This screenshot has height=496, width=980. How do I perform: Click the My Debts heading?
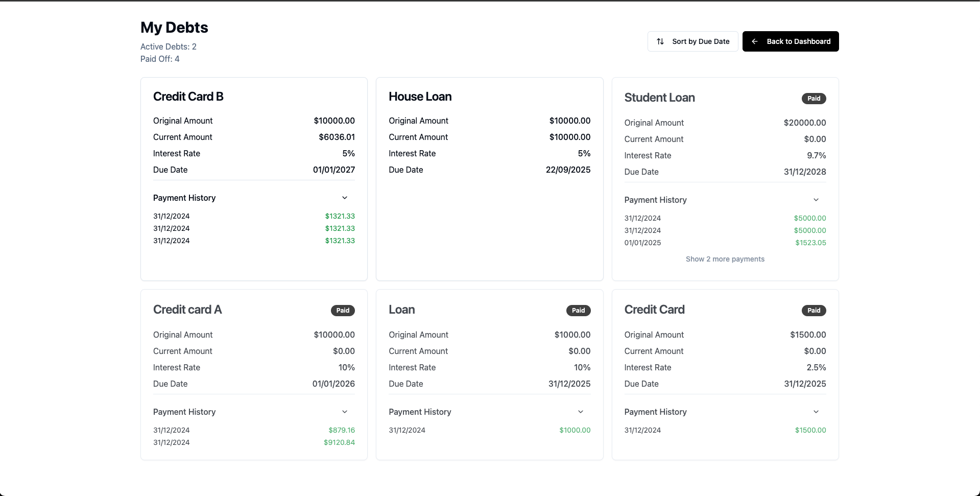pos(174,28)
